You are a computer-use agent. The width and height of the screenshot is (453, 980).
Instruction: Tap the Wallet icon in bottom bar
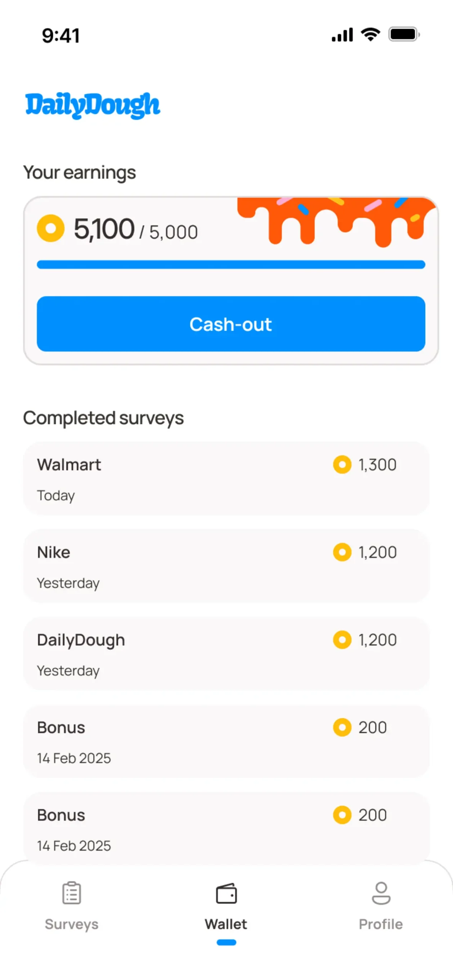226,893
